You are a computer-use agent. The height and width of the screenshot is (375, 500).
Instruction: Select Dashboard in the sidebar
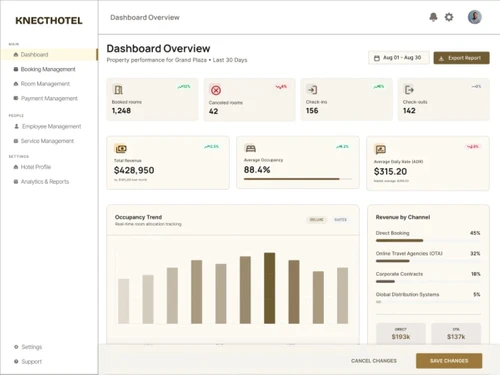coord(49,54)
